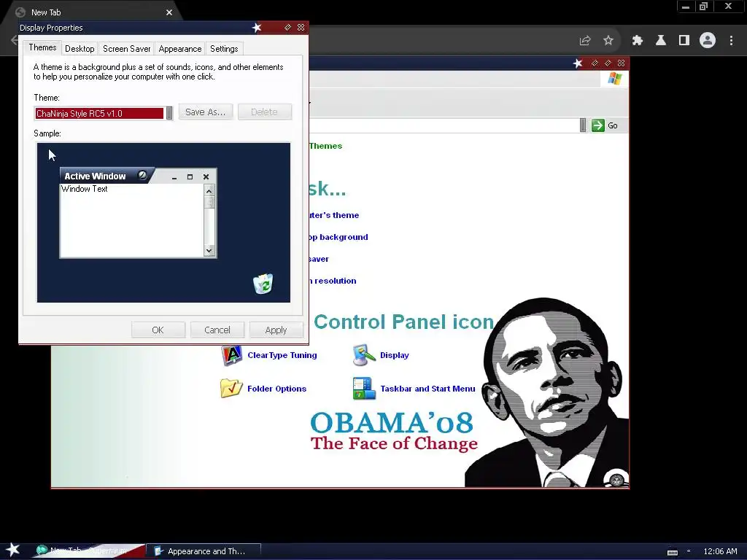This screenshot has width=747, height=560.
Task: Open the Theme dropdown list
Action: tap(169, 113)
